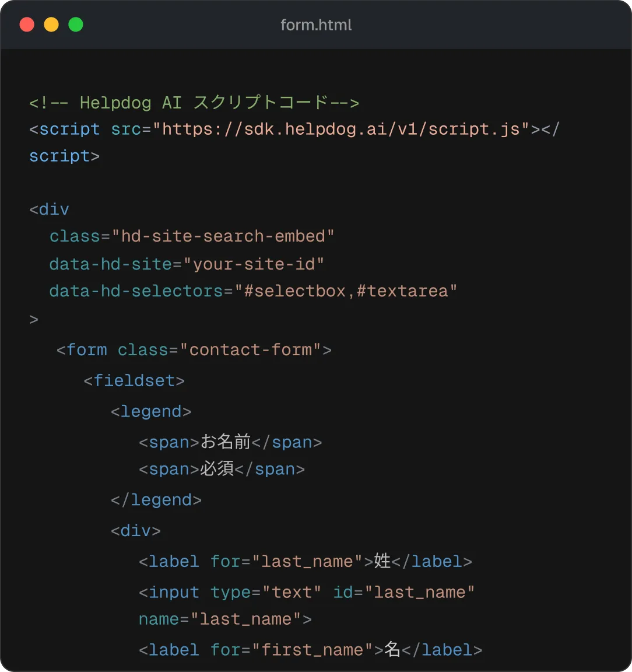Click the your-site-id attribute value
632x672 pixels.
(254, 264)
